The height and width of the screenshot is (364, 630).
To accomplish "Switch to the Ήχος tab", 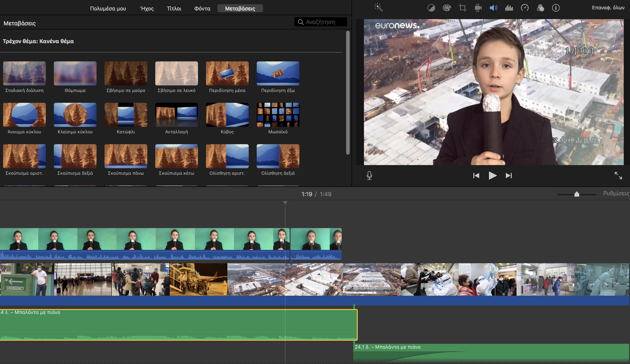I will pyautogui.click(x=147, y=8).
